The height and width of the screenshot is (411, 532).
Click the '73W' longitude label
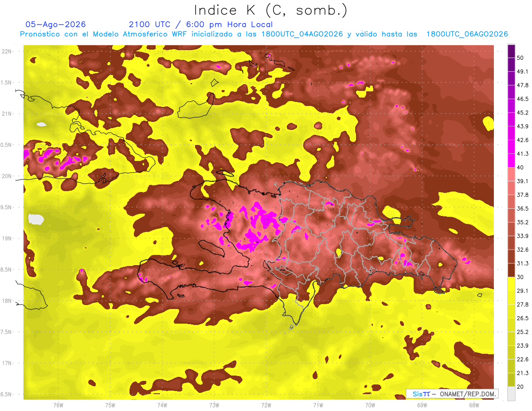click(214, 405)
